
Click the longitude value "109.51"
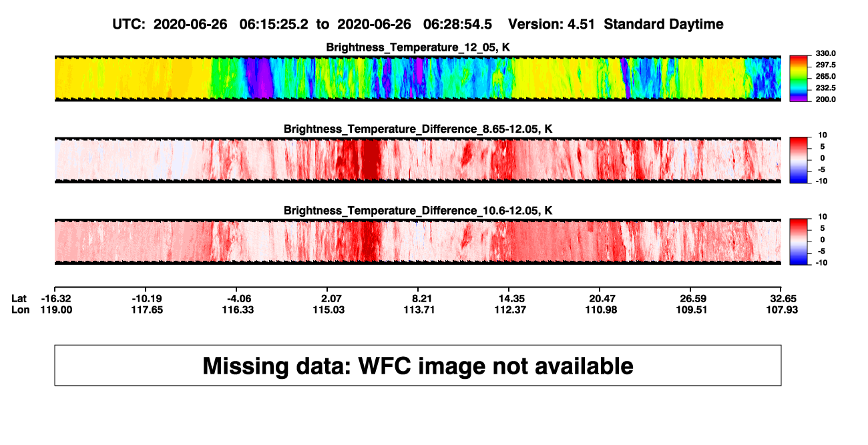click(692, 310)
